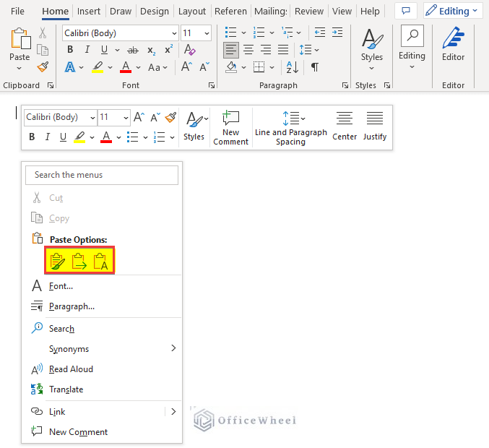Screen dimensions: 489x448
Task: Increase indent in Paragraph group
Action: click(x=337, y=33)
